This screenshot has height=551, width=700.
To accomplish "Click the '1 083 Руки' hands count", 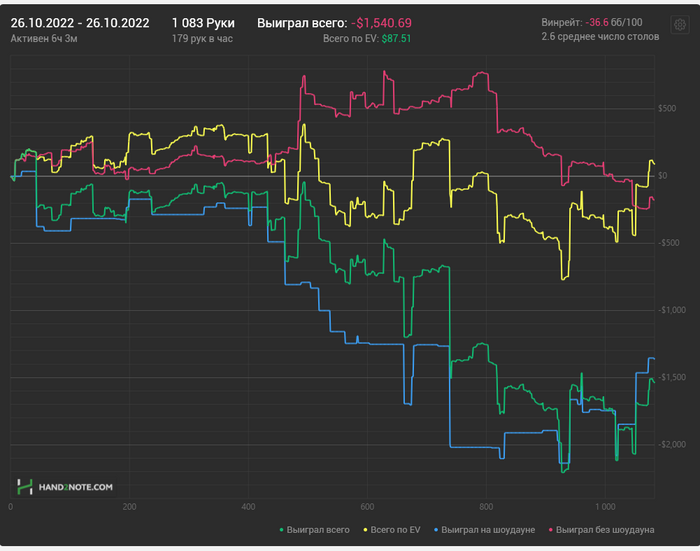I will (x=203, y=23).
